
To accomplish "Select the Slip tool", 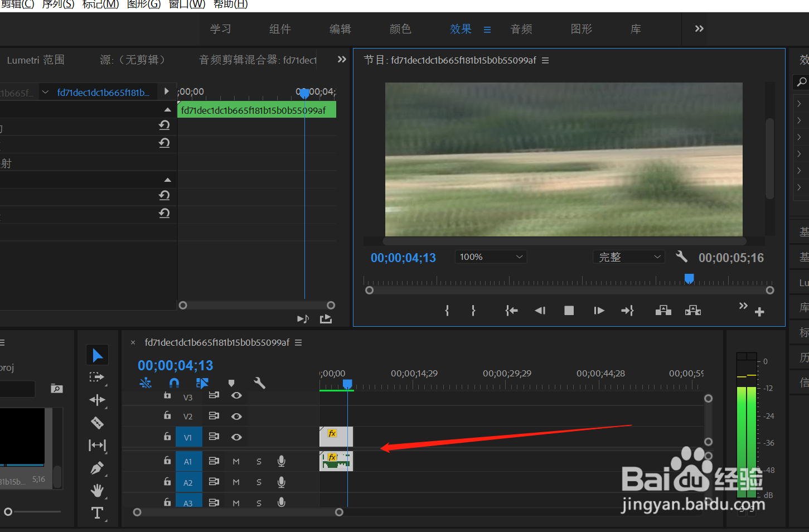I will click(97, 445).
